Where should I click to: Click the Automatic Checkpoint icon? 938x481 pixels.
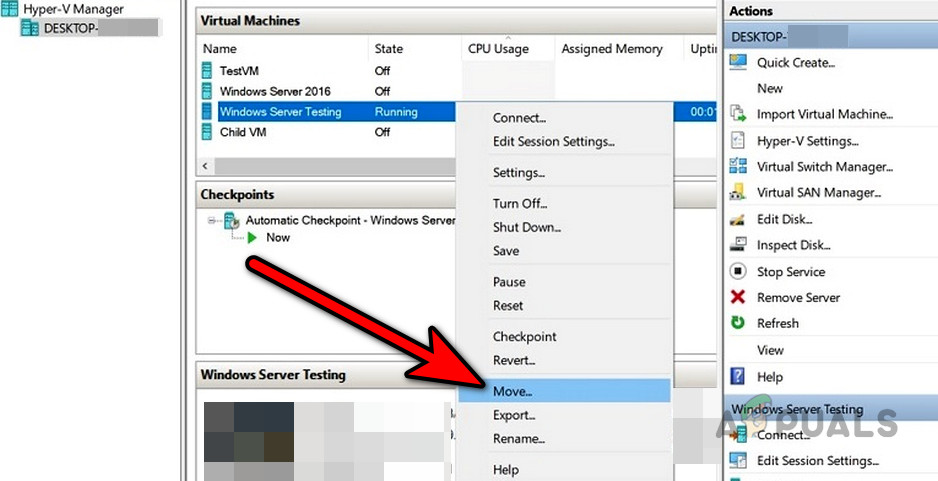click(x=232, y=221)
